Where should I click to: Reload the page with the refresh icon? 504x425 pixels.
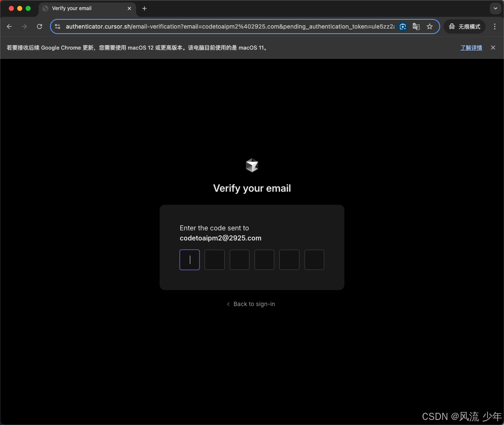[39, 26]
